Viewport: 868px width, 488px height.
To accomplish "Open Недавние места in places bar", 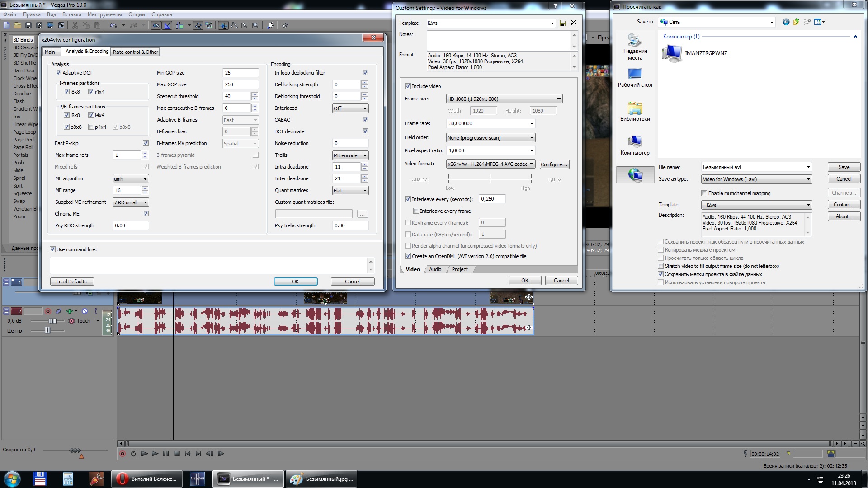I will point(635,47).
